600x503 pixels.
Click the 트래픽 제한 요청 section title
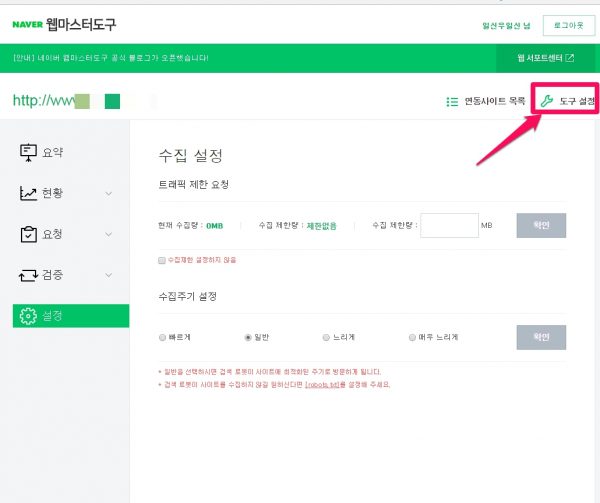tap(194, 185)
